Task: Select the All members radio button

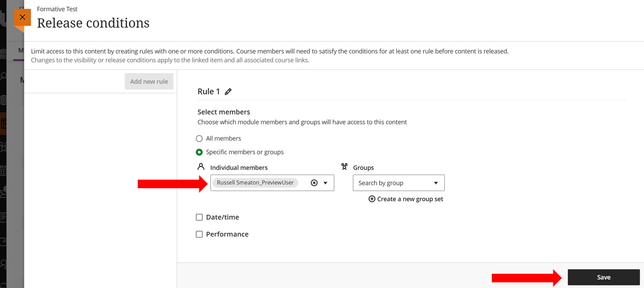Action: [x=199, y=139]
